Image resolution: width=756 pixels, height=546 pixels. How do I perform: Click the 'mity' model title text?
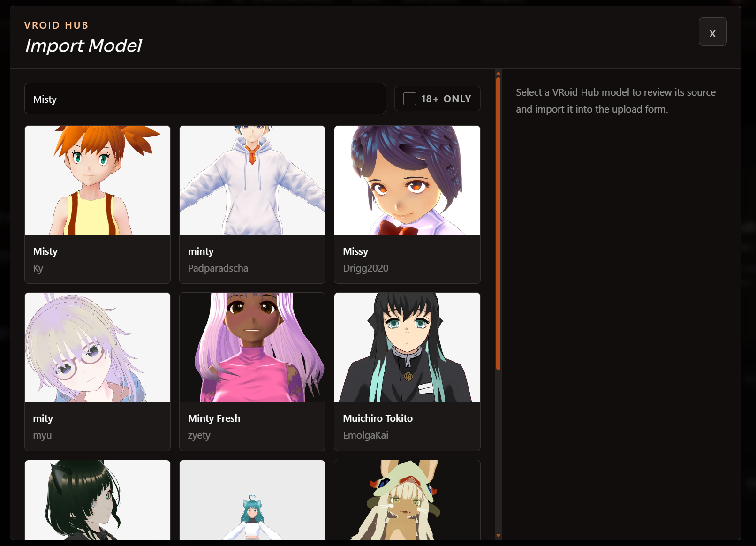point(43,418)
